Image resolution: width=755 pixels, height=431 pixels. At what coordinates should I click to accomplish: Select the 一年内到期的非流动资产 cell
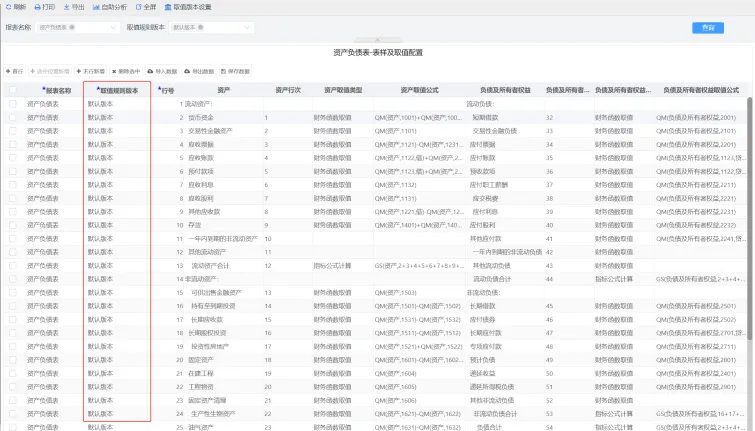pos(223,238)
